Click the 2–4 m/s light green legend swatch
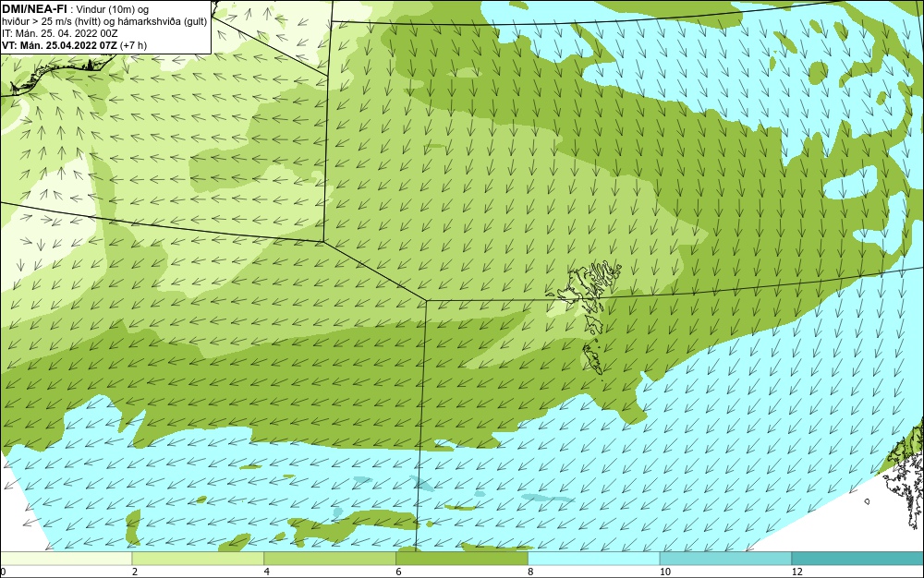Viewport: 924px width, 578px height. click(198, 559)
